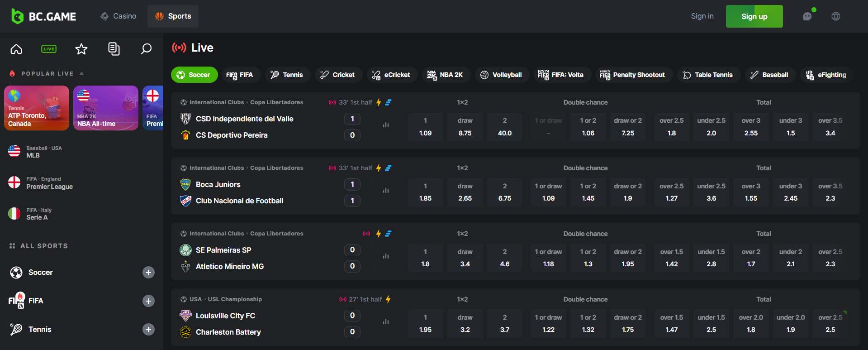Click the England flag icon for Premier League
Screen dimensions: 868x350
tap(14, 182)
